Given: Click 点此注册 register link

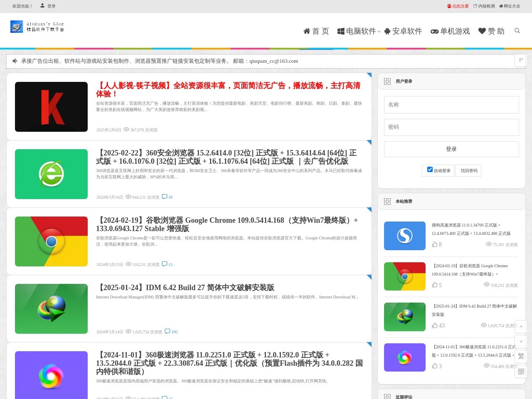Looking at the screenshot, I should tap(458, 6).
